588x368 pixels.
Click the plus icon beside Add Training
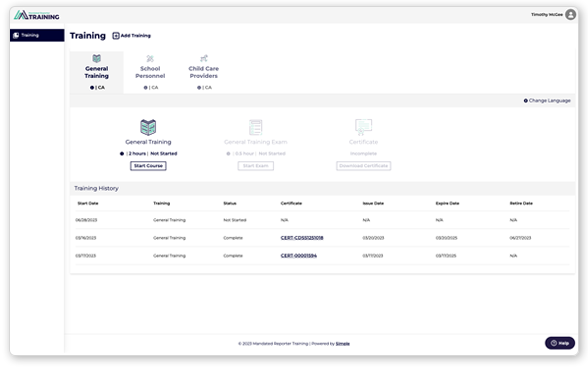point(116,36)
